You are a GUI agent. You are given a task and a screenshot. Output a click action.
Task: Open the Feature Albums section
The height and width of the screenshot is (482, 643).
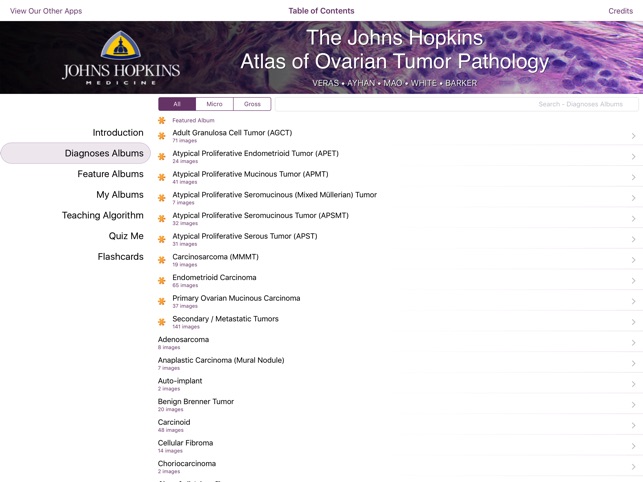pos(110,174)
